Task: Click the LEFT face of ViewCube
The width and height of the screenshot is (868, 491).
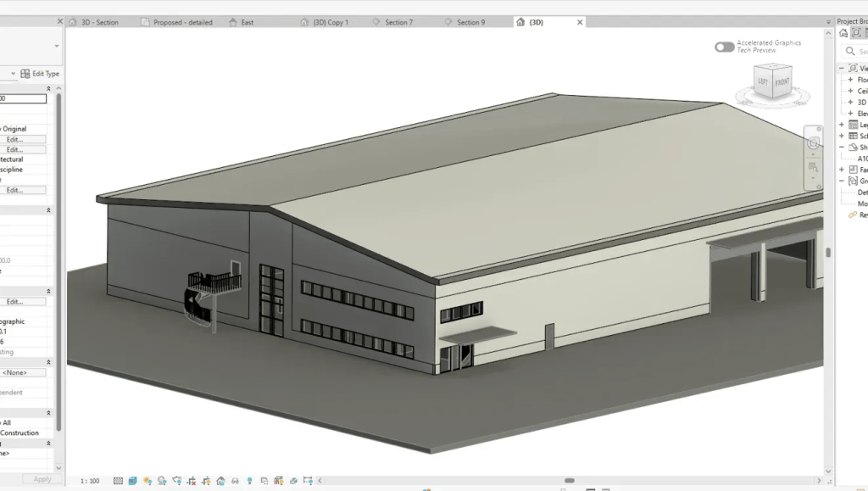Action: [763, 82]
